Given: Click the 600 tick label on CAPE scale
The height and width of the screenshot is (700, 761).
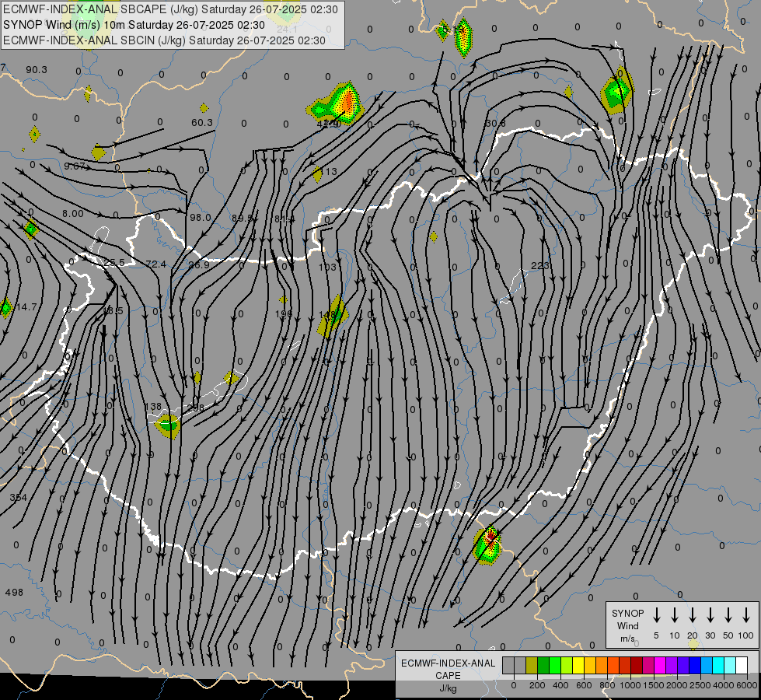Looking at the screenshot, I should 584,685.
